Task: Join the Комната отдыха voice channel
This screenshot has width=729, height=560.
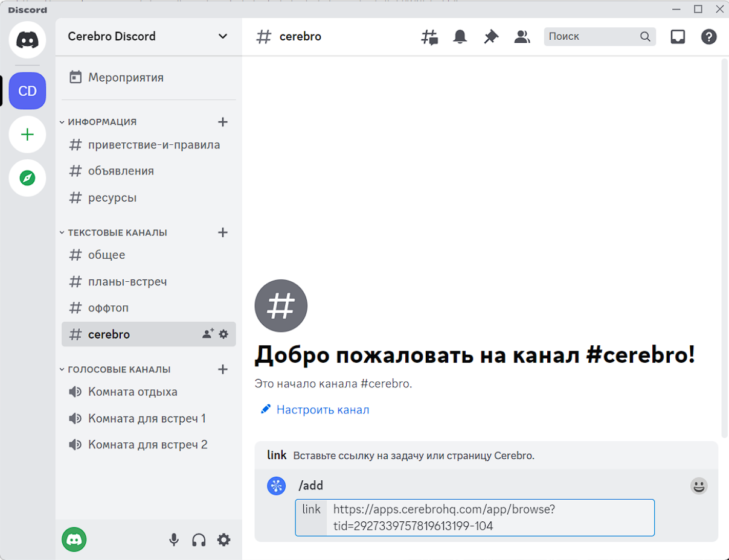Action: (149, 392)
